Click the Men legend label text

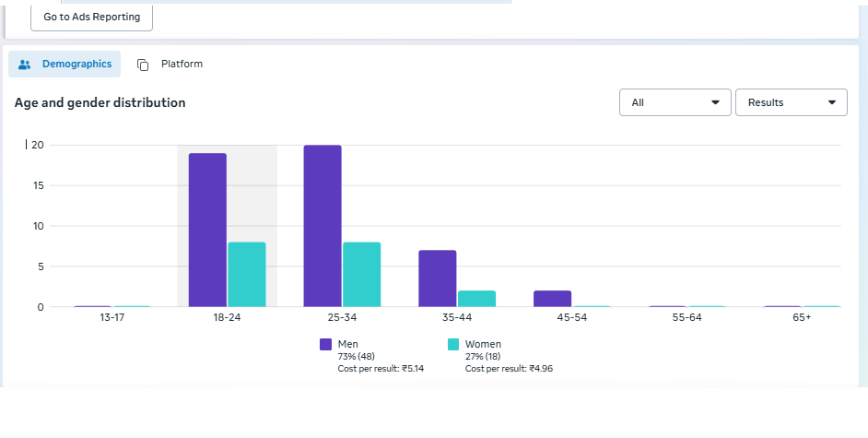click(x=348, y=344)
